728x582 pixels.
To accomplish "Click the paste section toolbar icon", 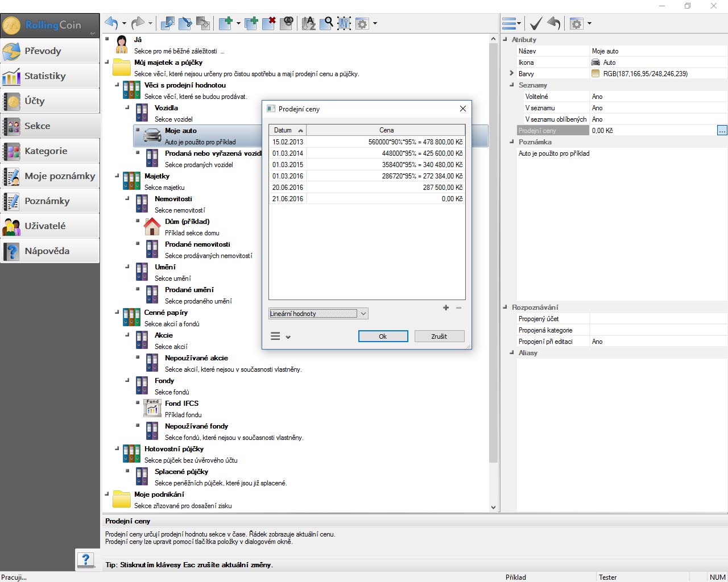I will coord(202,23).
